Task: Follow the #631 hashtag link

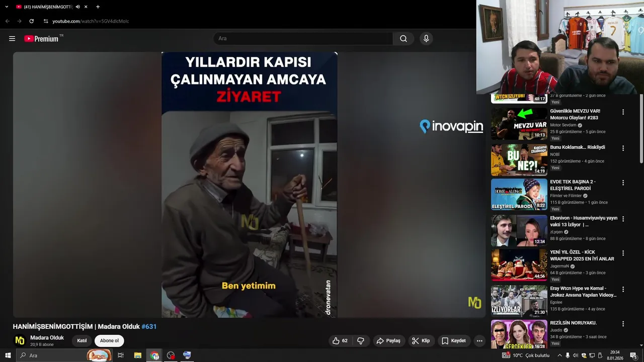Action: click(149, 327)
